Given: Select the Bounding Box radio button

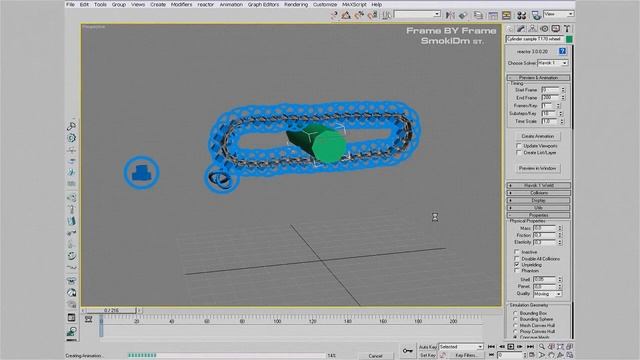Looking at the screenshot, I should point(515,313).
